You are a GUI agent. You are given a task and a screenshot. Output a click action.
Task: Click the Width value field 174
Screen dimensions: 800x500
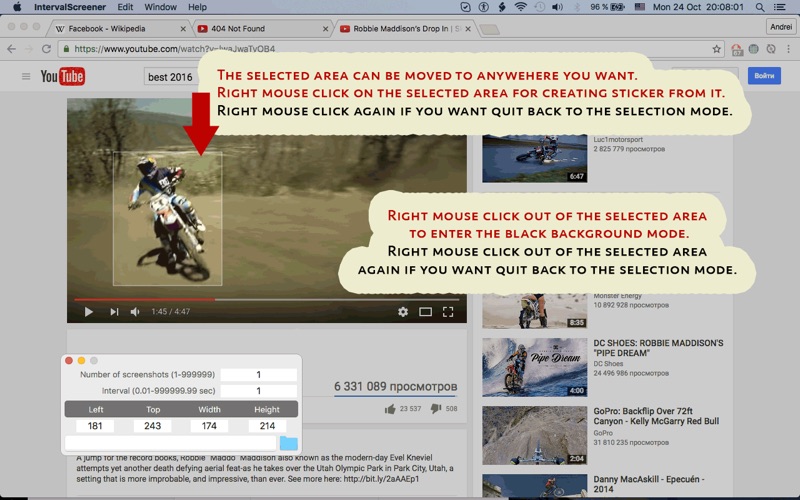[209, 426]
